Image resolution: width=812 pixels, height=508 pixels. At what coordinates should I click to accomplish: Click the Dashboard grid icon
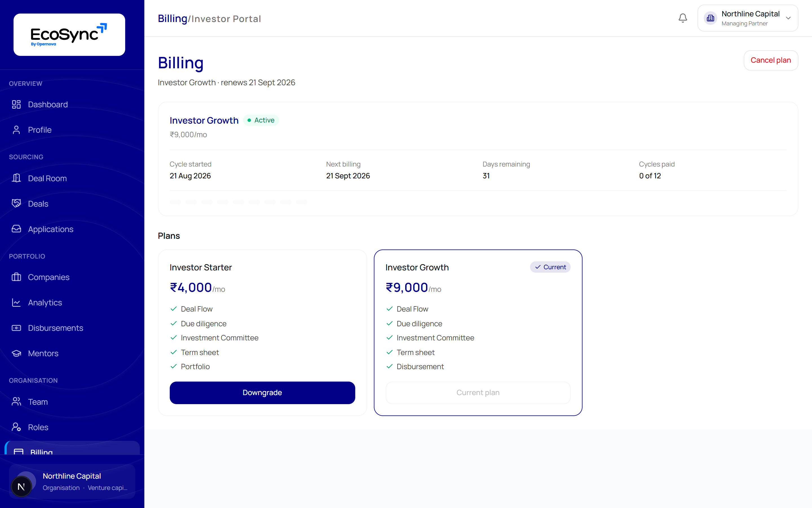[x=16, y=104]
